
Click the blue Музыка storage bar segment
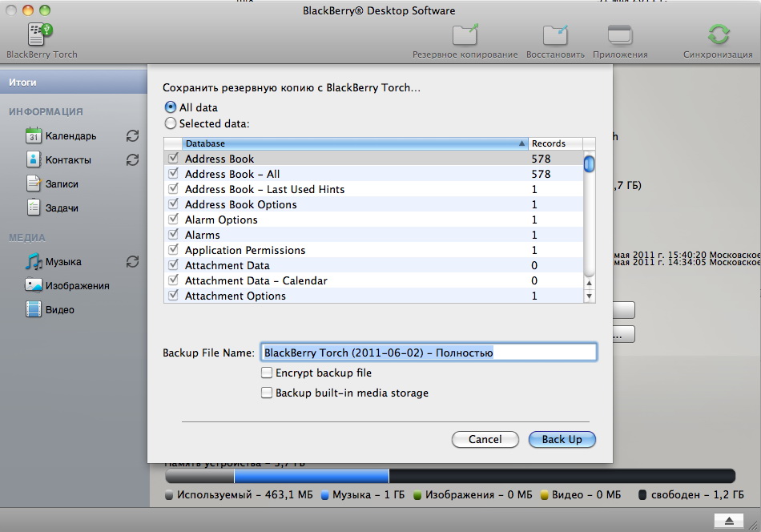click(x=311, y=476)
